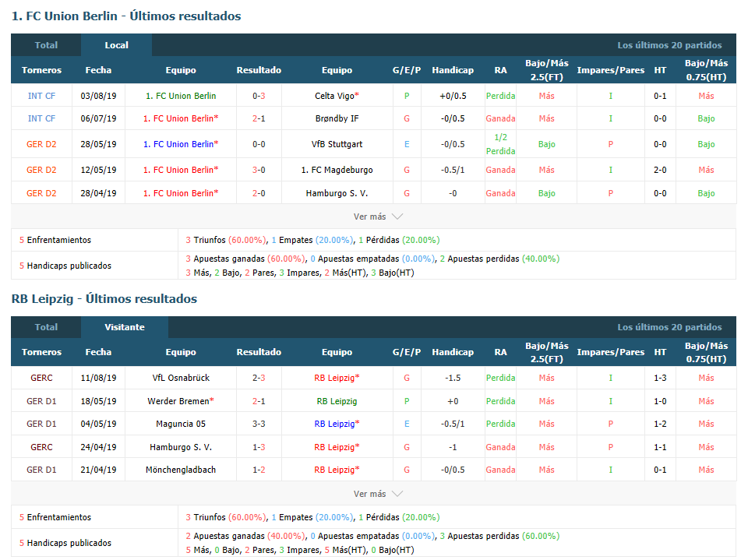Image resolution: width=741 pixels, height=560 pixels.
Task: Click 0-3 result against Celta Vigo
Action: coord(259,96)
